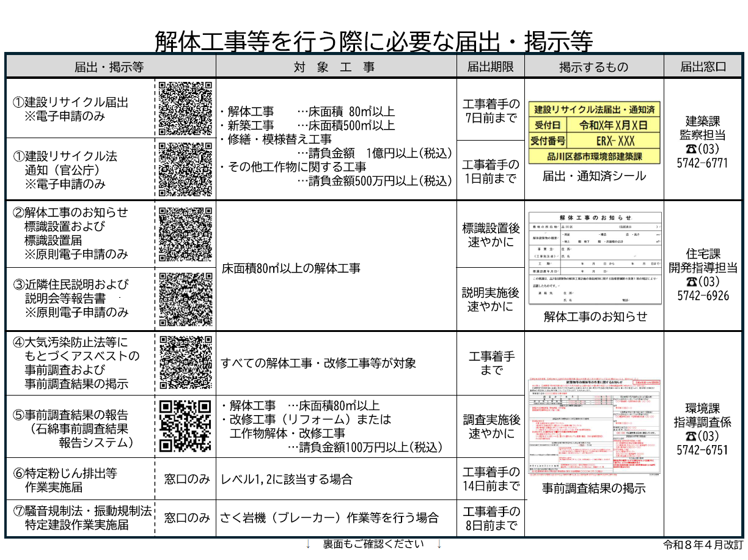This screenshot has height=560, width=748.
Task: Click the 届出期限 column header
Action: click(x=490, y=67)
